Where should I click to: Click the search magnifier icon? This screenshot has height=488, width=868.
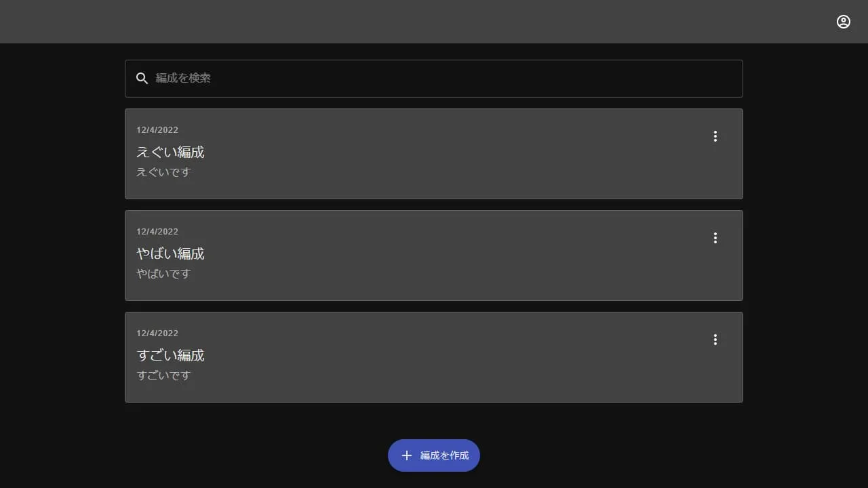(142, 79)
